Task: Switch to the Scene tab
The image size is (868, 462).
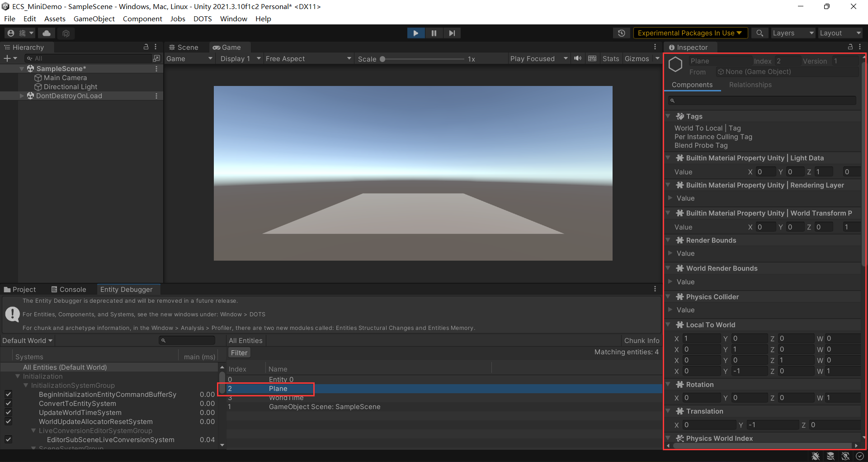Action: pos(184,47)
